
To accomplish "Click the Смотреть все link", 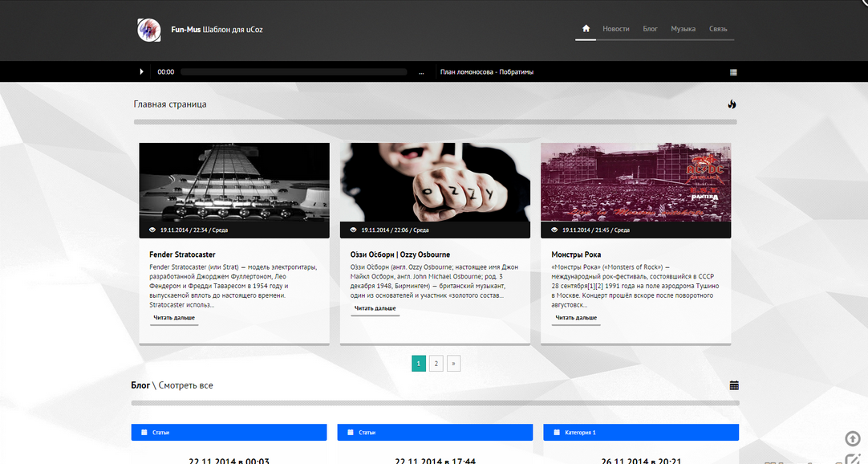I will coord(185,385).
